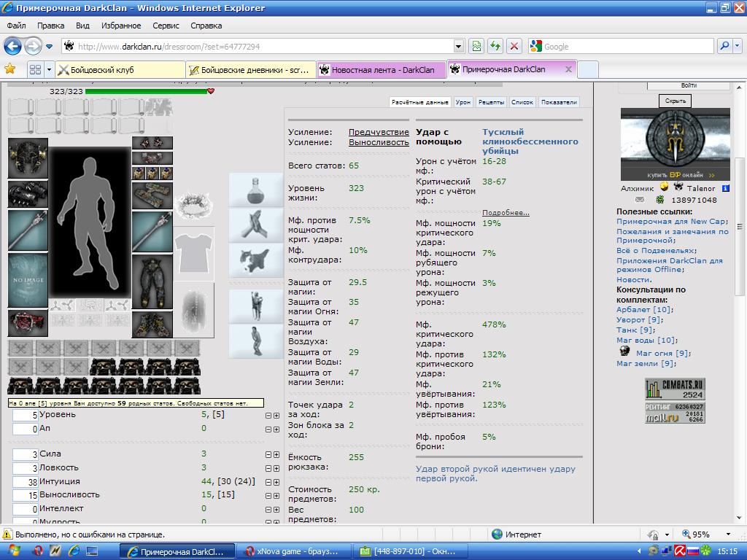Open the Избранное menu
Image resolution: width=747 pixels, height=560 pixels.
[x=121, y=26]
